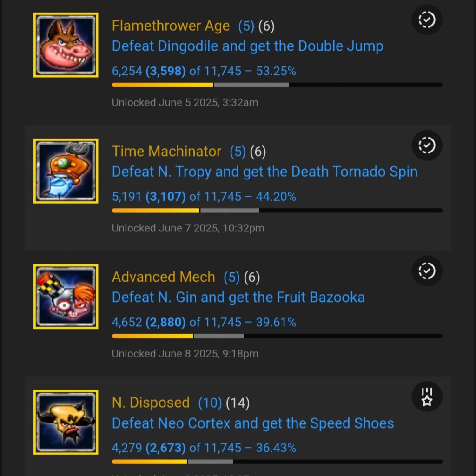Image resolution: width=476 pixels, height=476 pixels.
Task: Select 'Defeat Dingodile and get the Double Jump'
Action: pos(247,46)
